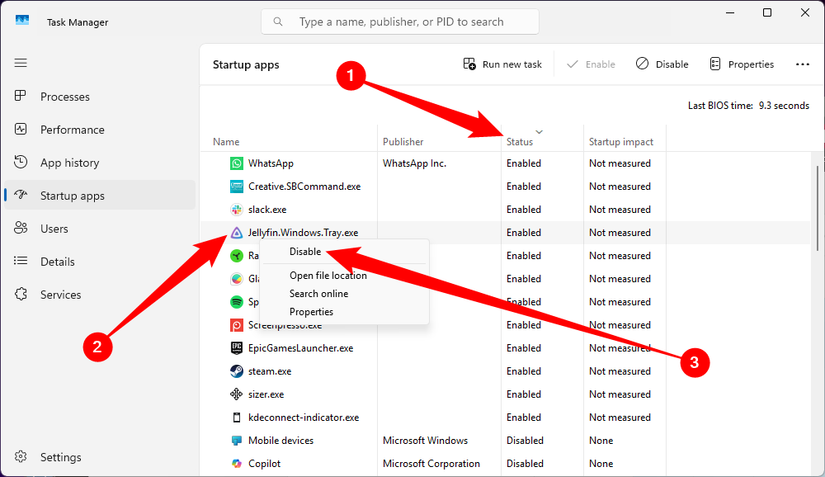Click the kdeconnect-indicator.exe icon
Viewport: 825px width, 477px height.
(x=236, y=417)
